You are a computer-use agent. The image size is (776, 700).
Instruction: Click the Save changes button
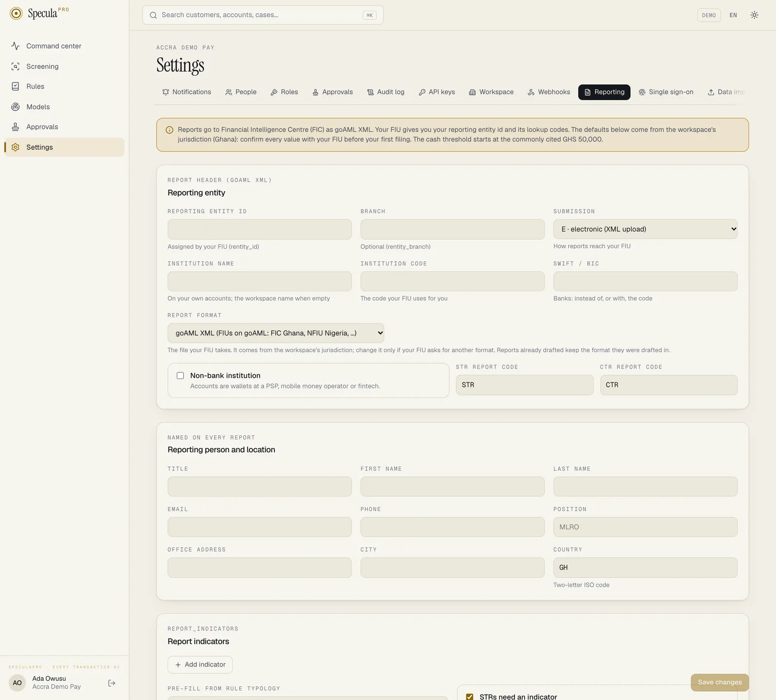click(x=720, y=682)
